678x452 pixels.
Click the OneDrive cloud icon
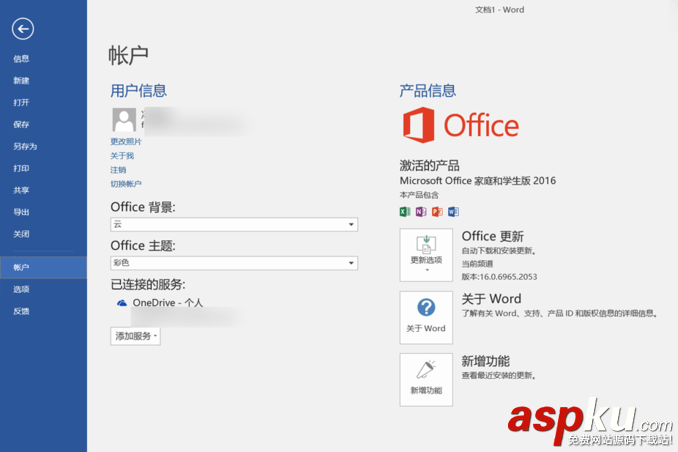click(122, 303)
